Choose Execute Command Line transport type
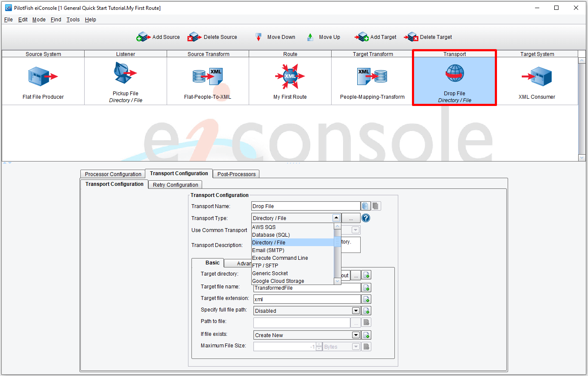 pyautogui.click(x=293, y=258)
